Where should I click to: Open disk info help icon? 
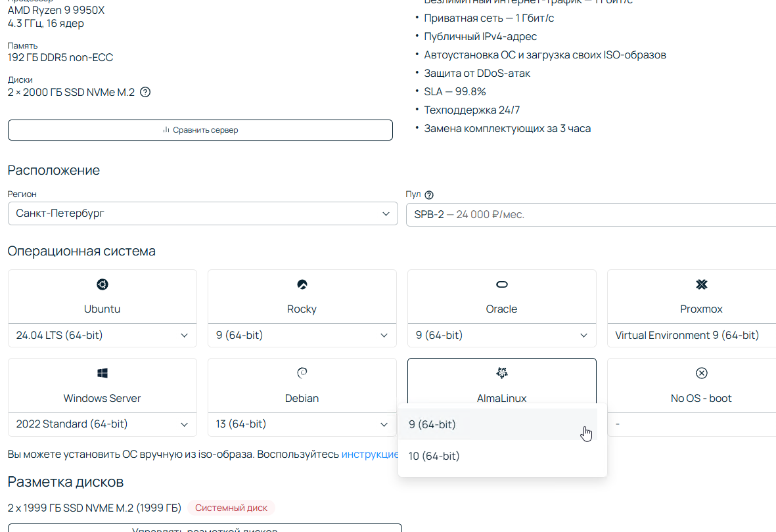pyautogui.click(x=145, y=93)
